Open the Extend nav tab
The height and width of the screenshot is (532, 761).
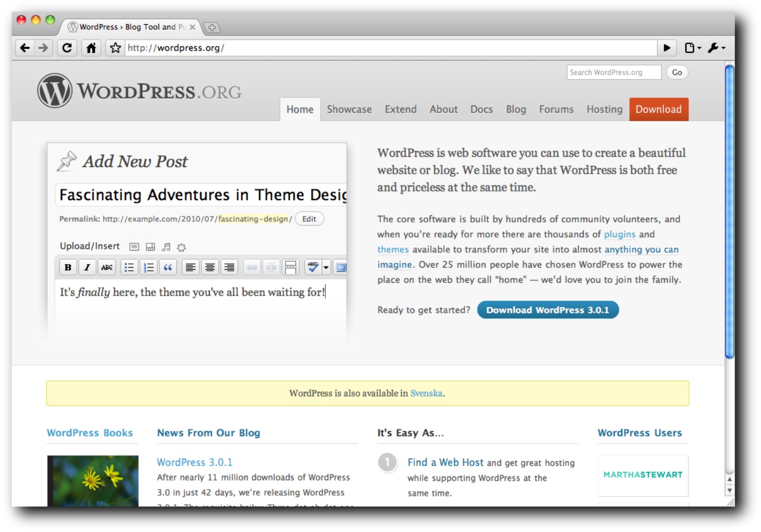(401, 109)
